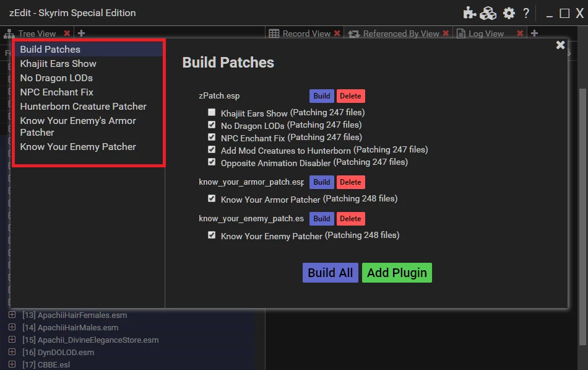Open the Manage Patchers puzzle icon
This screenshot has height=370, width=588.
pyautogui.click(x=470, y=13)
